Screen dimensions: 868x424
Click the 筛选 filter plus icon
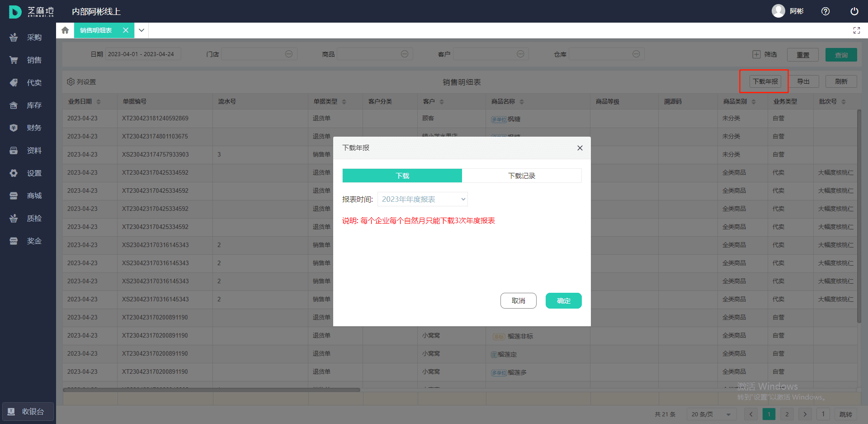pyautogui.click(x=756, y=54)
